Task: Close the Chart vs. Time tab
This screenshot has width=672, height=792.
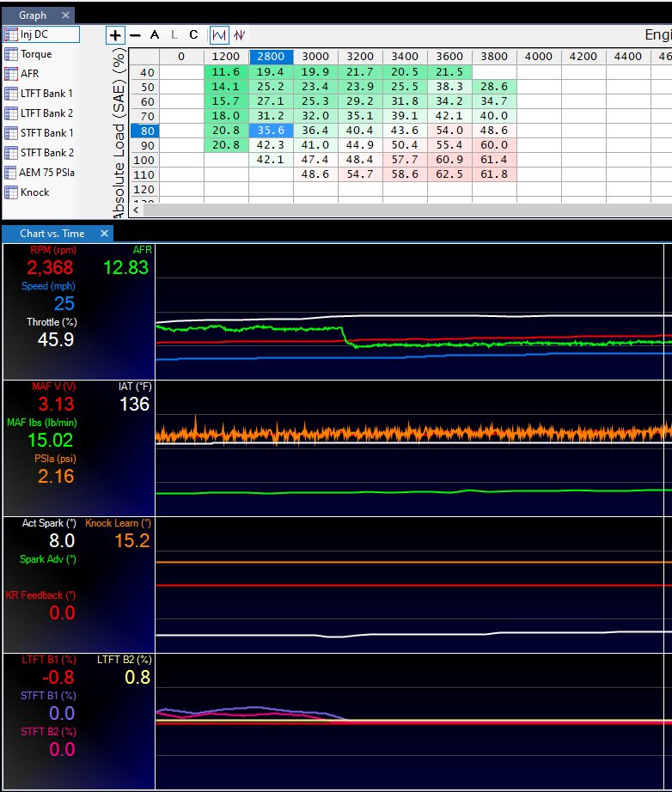Action: click(x=104, y=234)
